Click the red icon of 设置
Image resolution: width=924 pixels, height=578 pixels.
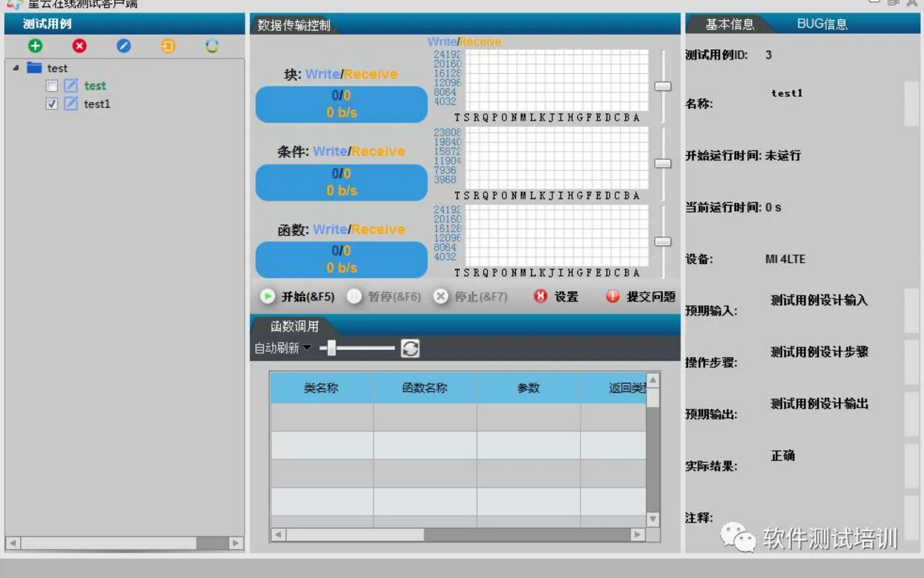tap(541, 296)
